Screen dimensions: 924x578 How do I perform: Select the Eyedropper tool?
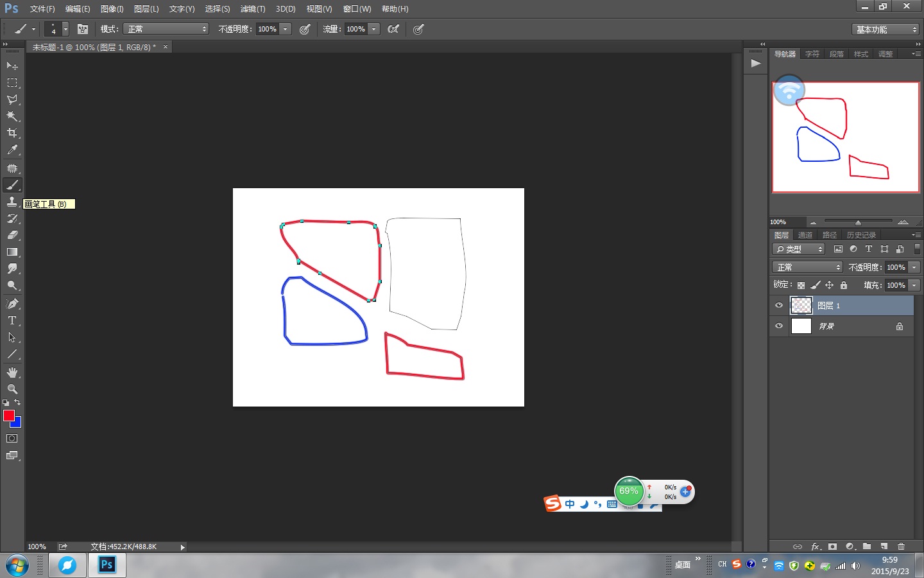(x=12, y=150)
